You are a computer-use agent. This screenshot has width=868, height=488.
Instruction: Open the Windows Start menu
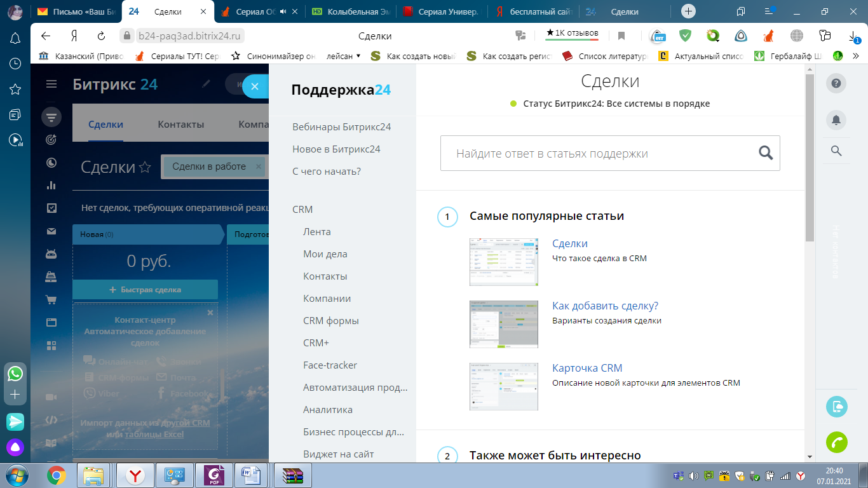tap(16, 475)
